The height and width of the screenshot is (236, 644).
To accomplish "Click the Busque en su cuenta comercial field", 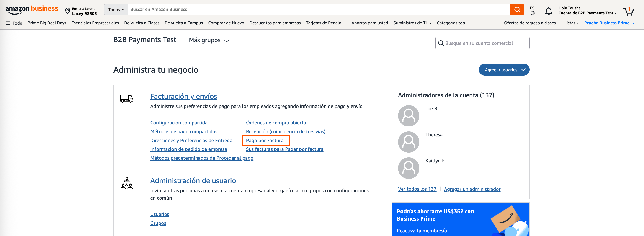I will (x=482, y=43).
